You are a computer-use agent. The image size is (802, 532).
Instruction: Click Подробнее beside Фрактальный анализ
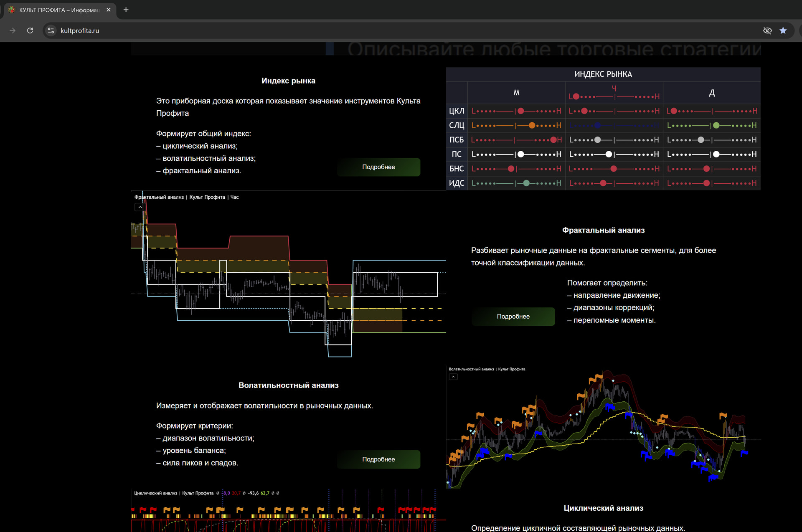(x=513, y=317)
